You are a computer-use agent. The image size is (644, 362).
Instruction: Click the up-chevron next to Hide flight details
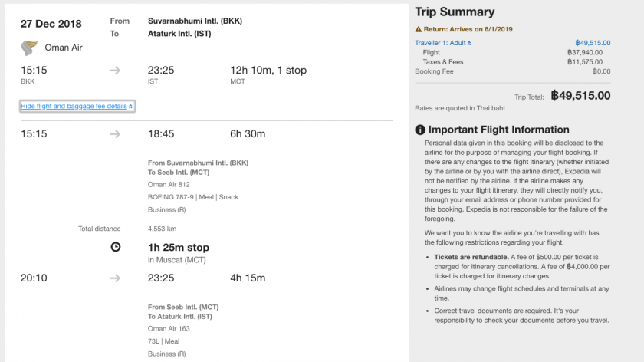click(130, 107)
